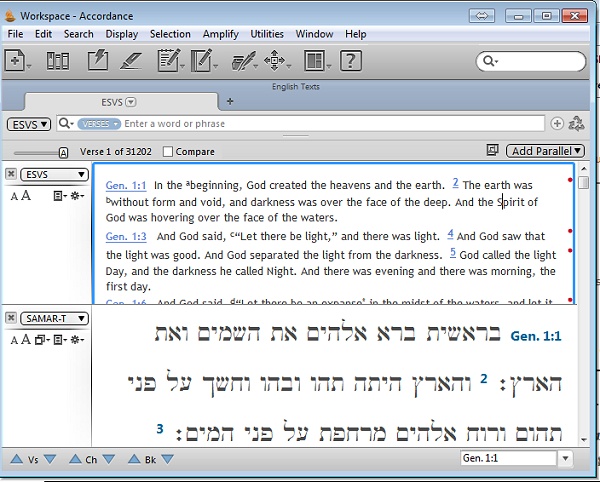Click the New Tab toolbar icon

click(15, 60)
